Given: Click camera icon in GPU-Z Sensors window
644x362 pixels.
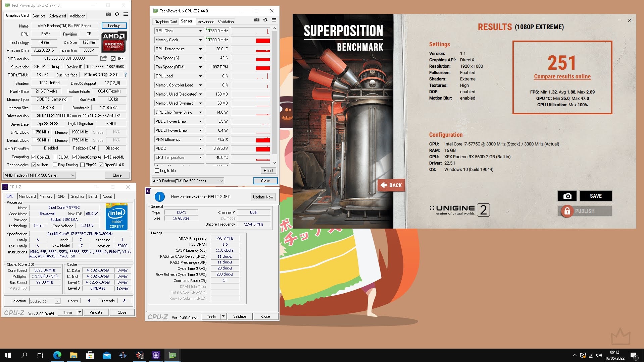Looking at the screenshot, I should [x=257, y=20].
